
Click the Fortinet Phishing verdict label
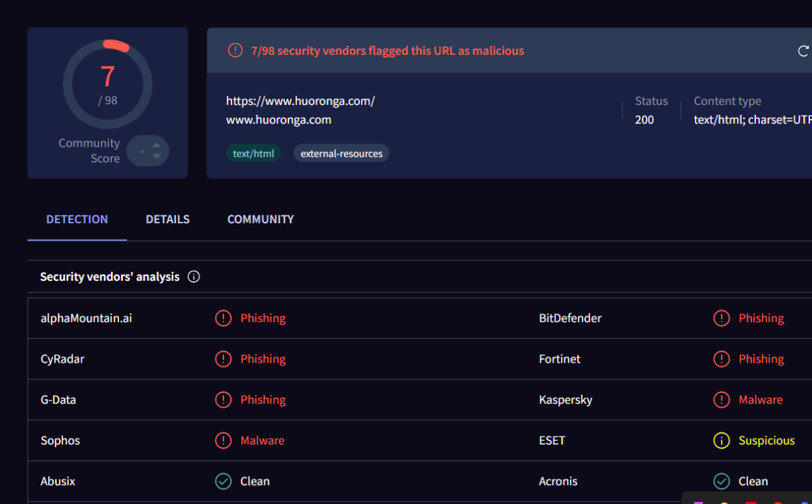coord(761,359)
